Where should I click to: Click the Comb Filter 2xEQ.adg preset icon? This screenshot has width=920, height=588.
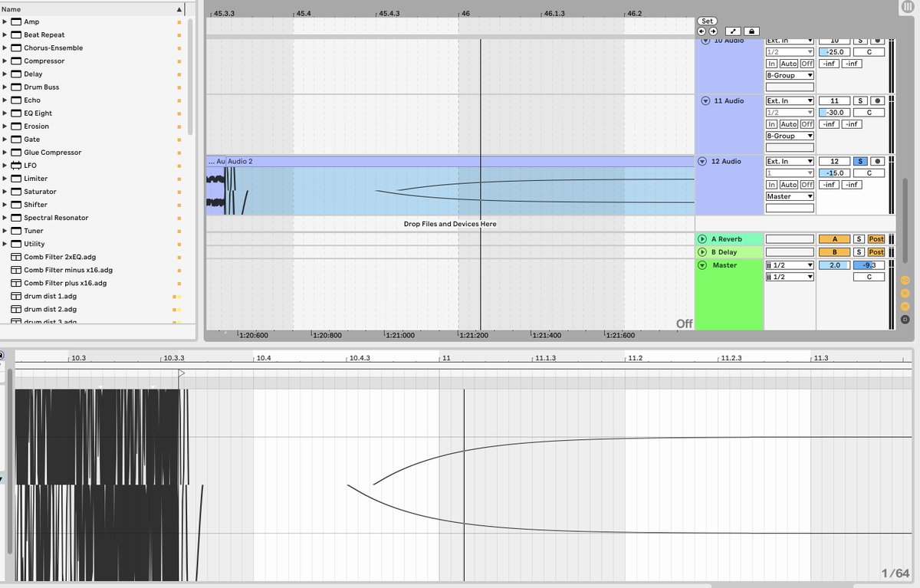pyautogui.click(x=16, y=257)
